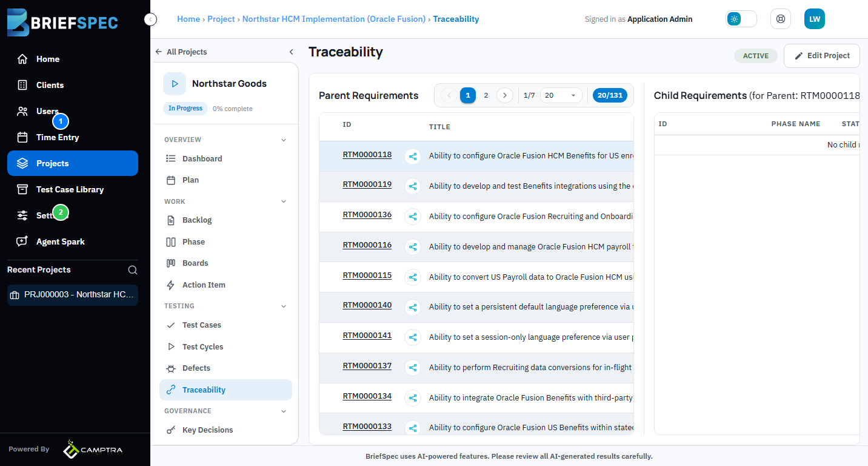Collapse the OVERVIEW section
Image resolution: width=868 pixels, height=466 pixels.
click(284, 140)
